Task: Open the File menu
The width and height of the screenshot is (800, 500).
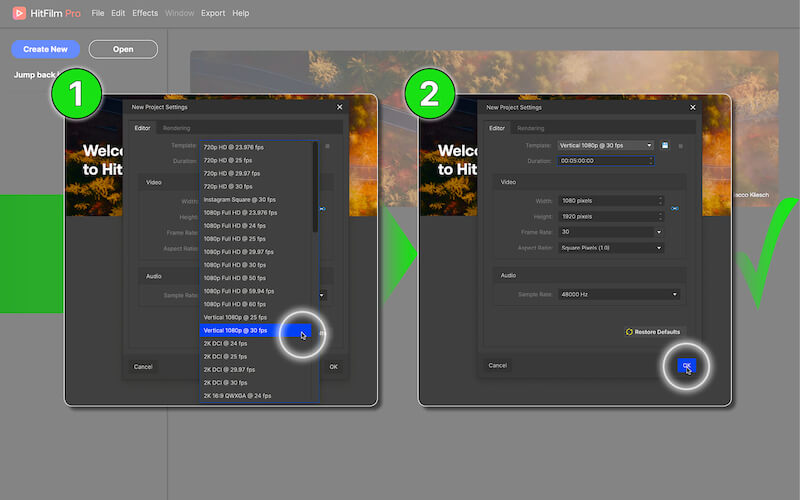Action: pyautogui.click(x=98, y=13)
